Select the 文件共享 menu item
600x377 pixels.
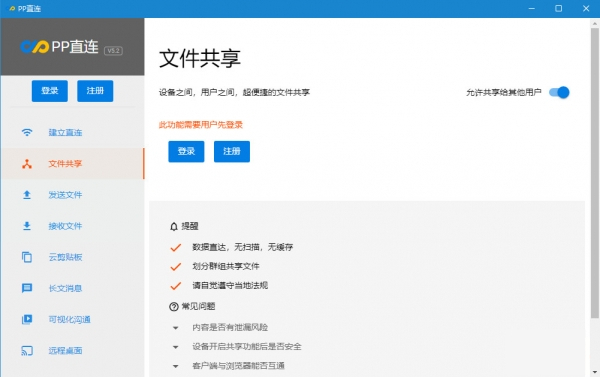pyautogui.click(x=72, y=164)
